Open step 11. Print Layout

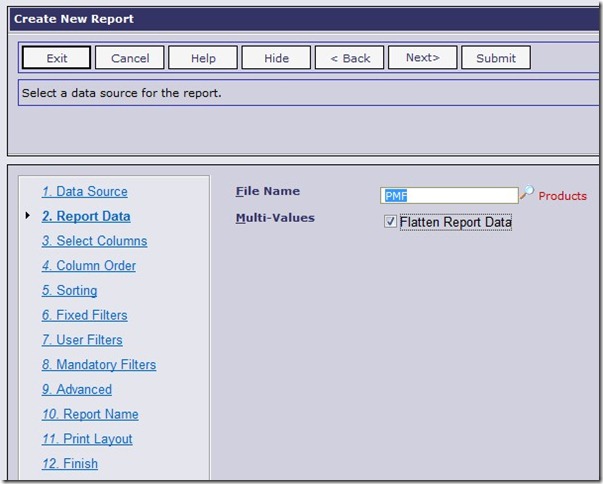click(87, 439)
